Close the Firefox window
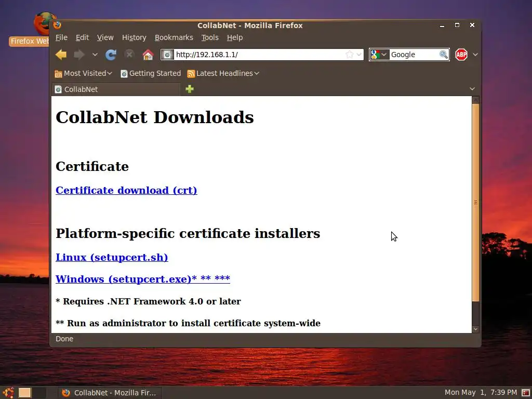532x399 pixels. tap(472, 25)
